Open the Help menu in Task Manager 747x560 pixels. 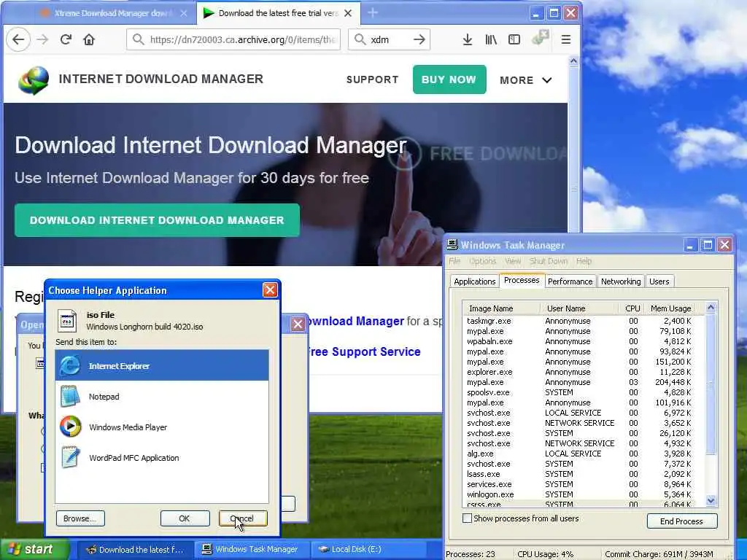coord(584,261)
